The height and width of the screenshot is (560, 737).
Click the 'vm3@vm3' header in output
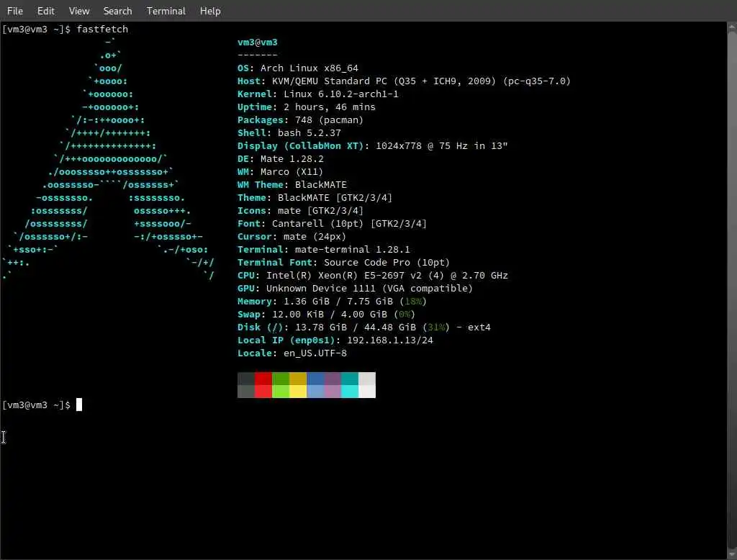click(x=258, y=42)
